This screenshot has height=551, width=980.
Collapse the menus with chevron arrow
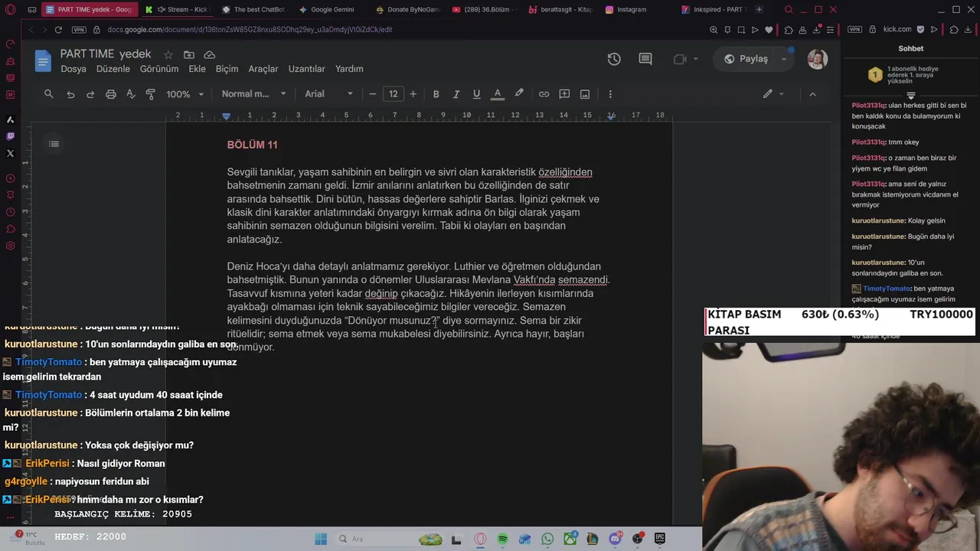pyautogui.click(x=812, y=94)
